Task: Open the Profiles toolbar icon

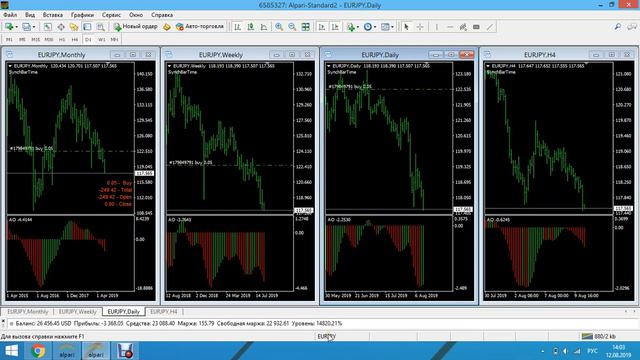Action: click(x=27, y=27)
